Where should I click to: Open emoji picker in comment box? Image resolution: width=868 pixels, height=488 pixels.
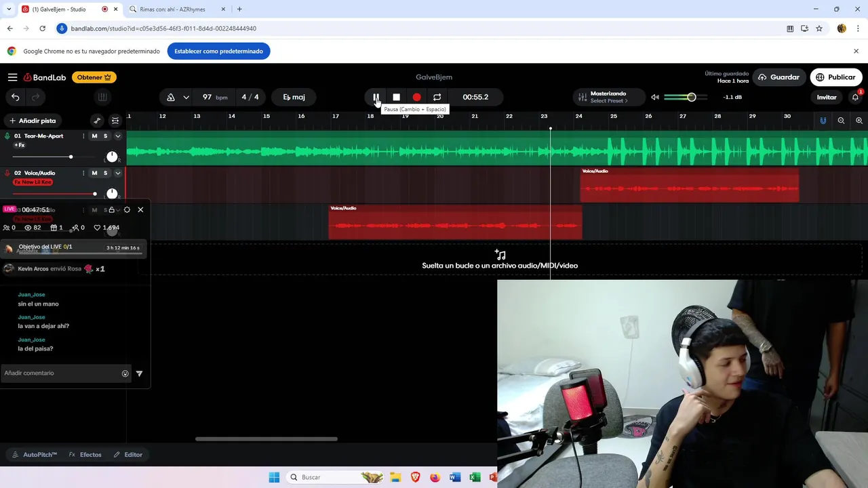click(x=125, y=373)
